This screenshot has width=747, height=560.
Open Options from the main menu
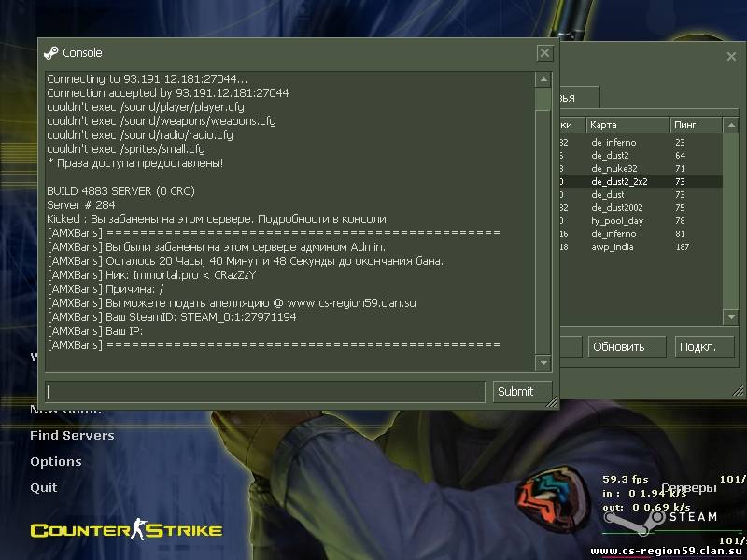click(x=56, y=461)
